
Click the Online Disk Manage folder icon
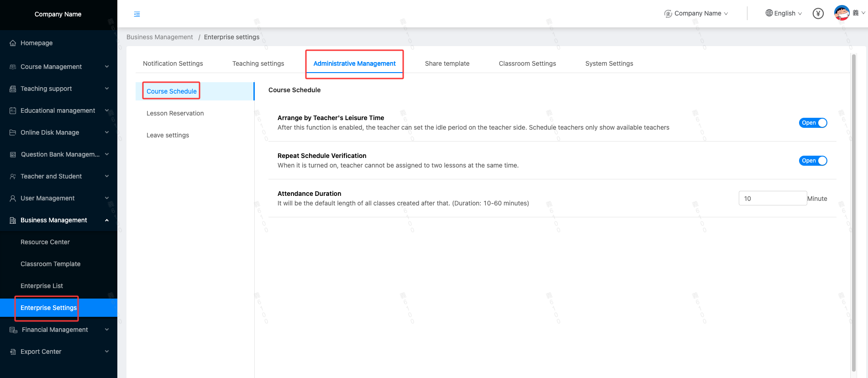(x=13, y=132)
